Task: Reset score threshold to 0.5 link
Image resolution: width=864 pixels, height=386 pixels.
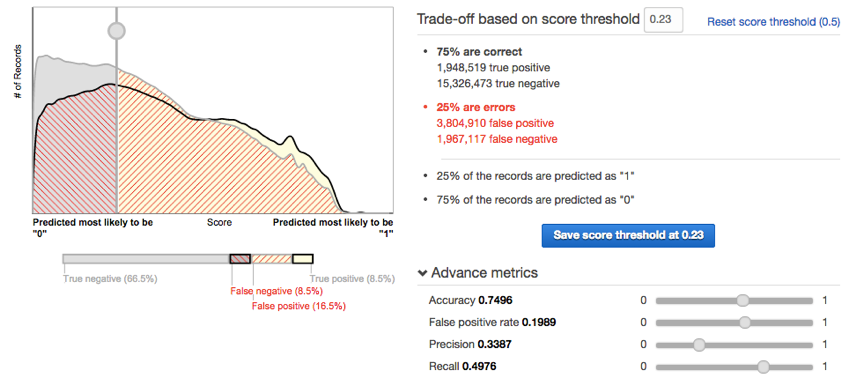Action: click(x=774, y=22)
